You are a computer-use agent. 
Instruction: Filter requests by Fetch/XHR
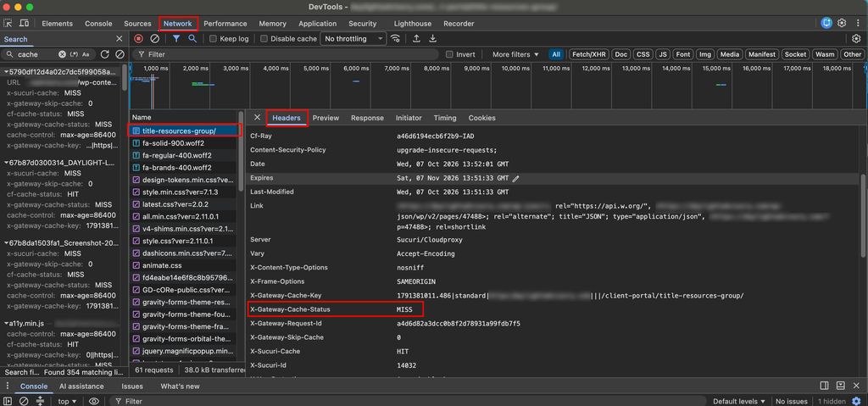pos(590,54)
